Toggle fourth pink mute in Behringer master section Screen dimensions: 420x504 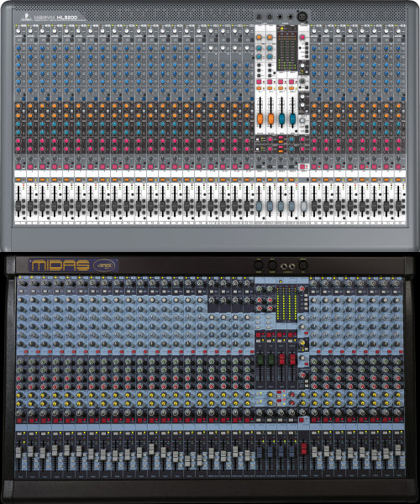tap(291, 82)
